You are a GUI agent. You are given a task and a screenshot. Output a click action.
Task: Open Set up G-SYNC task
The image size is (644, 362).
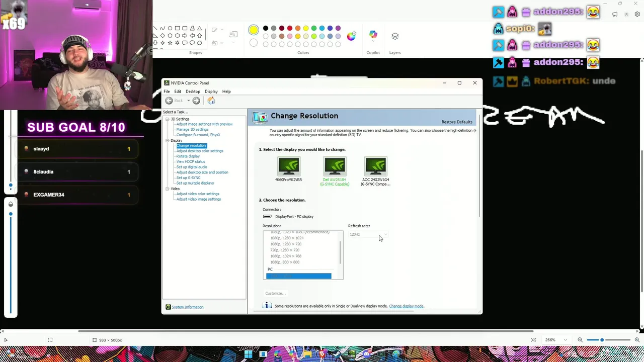pyautogui.click(x=188, y=178)
